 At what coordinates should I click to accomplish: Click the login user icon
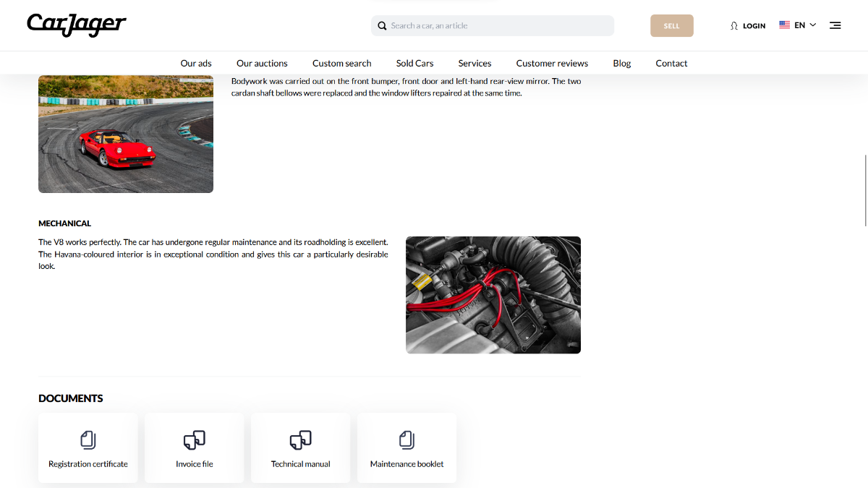point(734,26)
